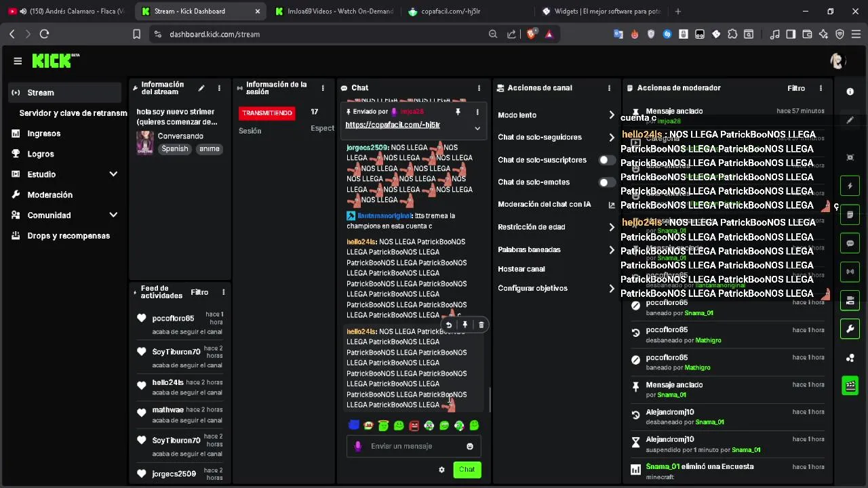
Task: Pin the hovered hello24ls chat message
Action: pos(465,325)
